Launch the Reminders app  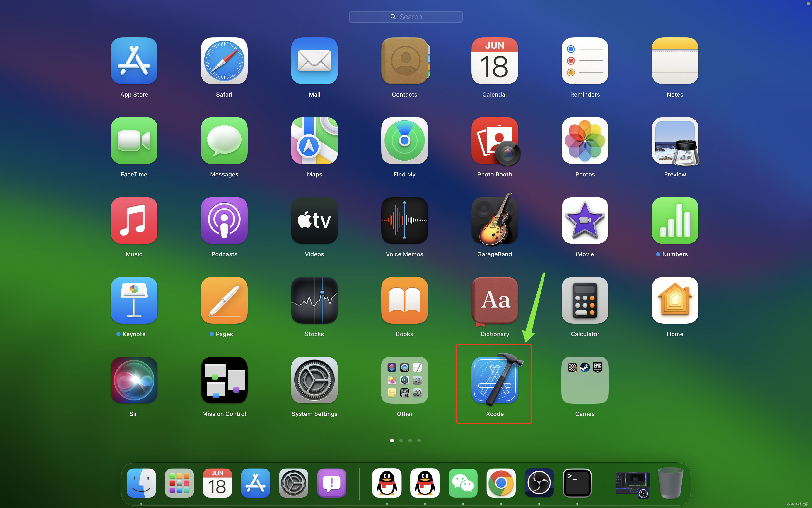click(x=585, y=61)
